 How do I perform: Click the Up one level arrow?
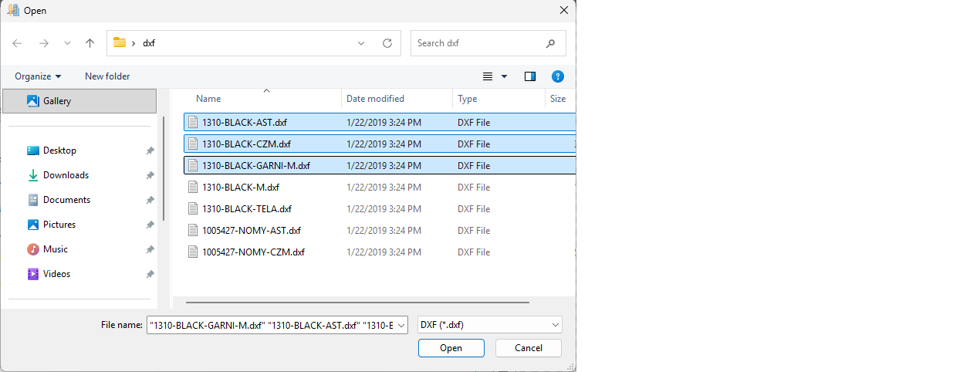click(x=90, y=43)
